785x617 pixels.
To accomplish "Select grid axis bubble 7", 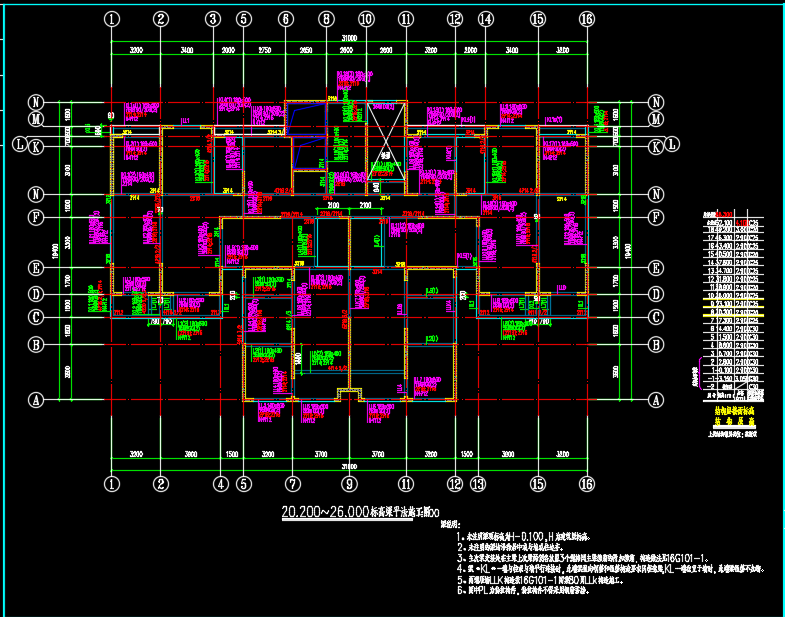I will point(292,484).
